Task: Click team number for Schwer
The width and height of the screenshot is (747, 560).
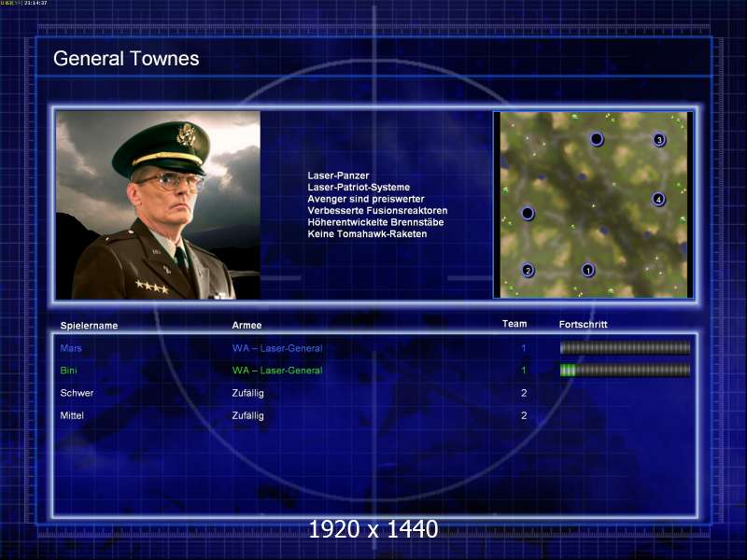Action: (x=524, y=393)
